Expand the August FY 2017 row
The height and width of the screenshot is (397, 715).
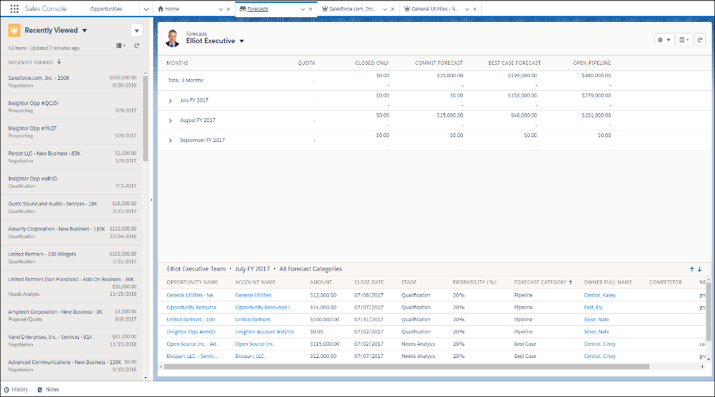pyautogui.click(x=170, y=121)
